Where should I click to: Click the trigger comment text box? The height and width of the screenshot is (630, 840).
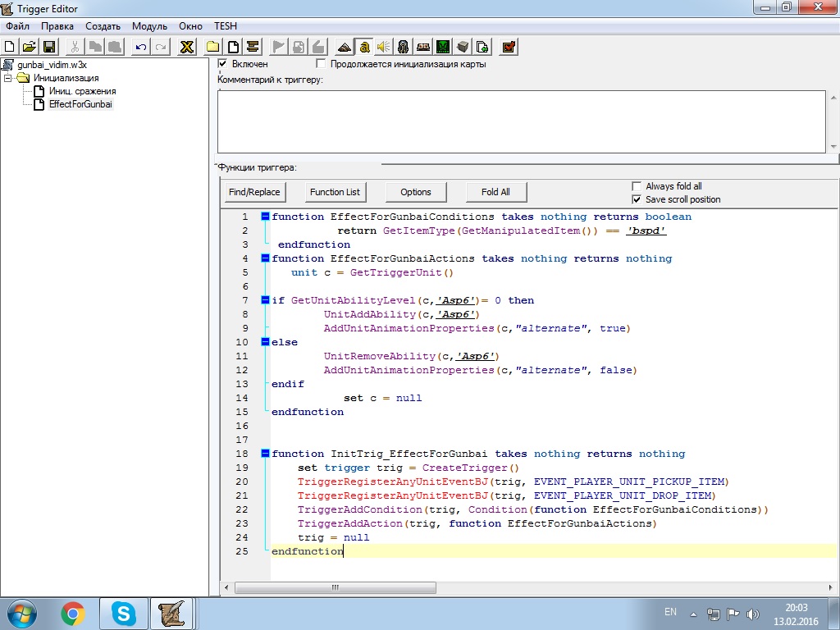pos(521,121)
